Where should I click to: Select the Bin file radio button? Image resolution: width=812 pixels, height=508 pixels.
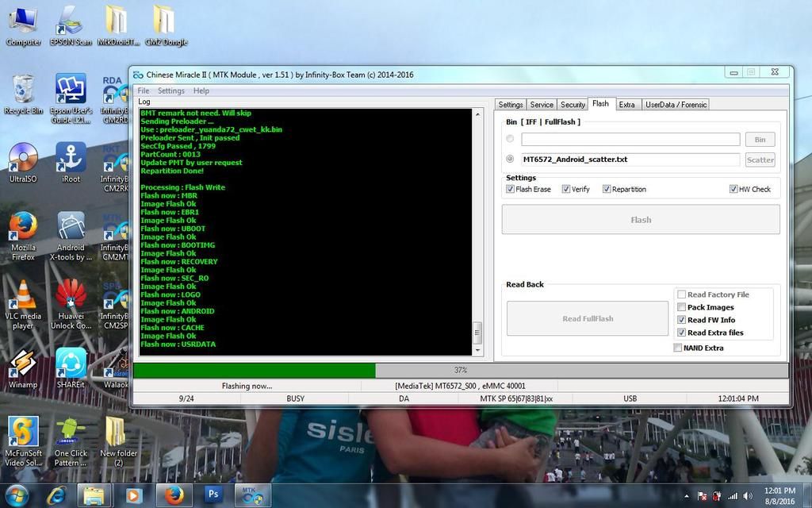(x=510, y=139)
